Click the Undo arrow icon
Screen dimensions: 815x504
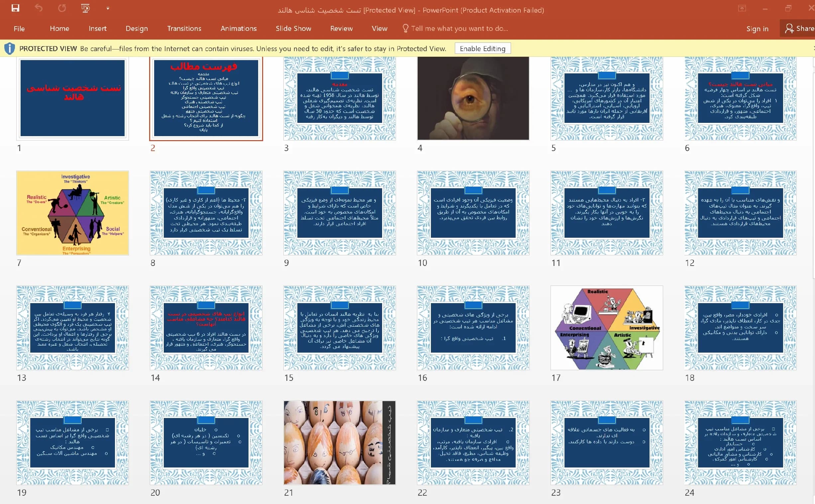pos(39,8)
